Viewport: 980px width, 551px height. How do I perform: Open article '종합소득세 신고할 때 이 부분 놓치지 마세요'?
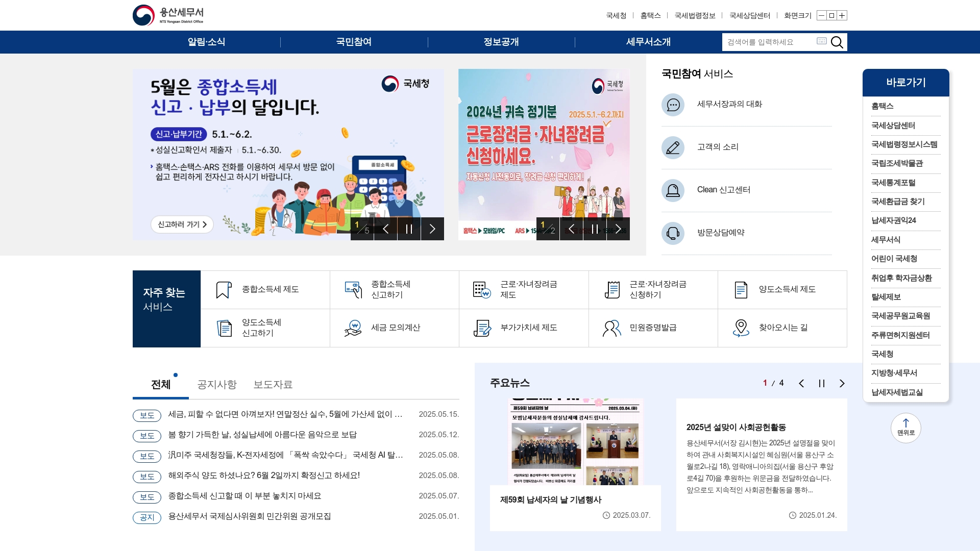coord(244,496)
